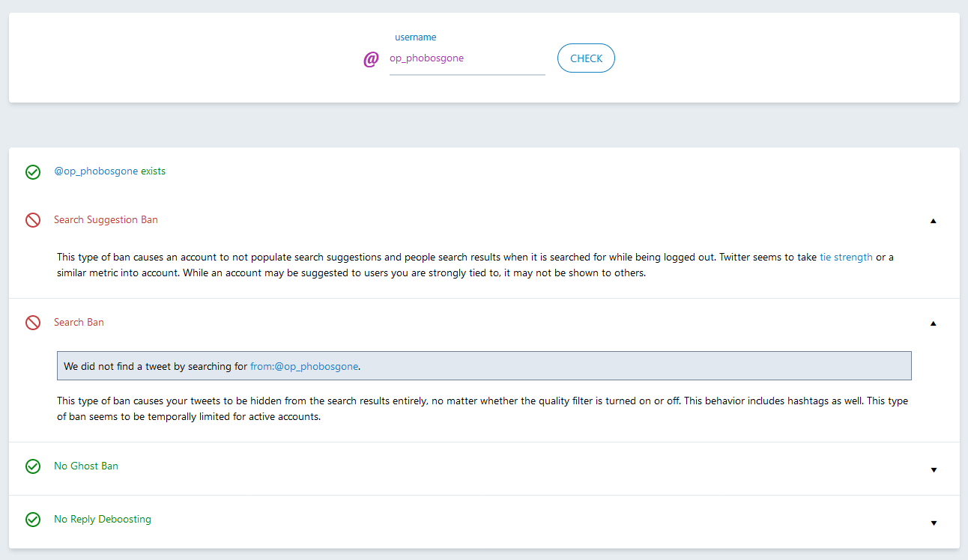This screenshot has width=968, height=560.
Task: Click the CHECK button
Action: pyautogui.click(x=586, y=58)
